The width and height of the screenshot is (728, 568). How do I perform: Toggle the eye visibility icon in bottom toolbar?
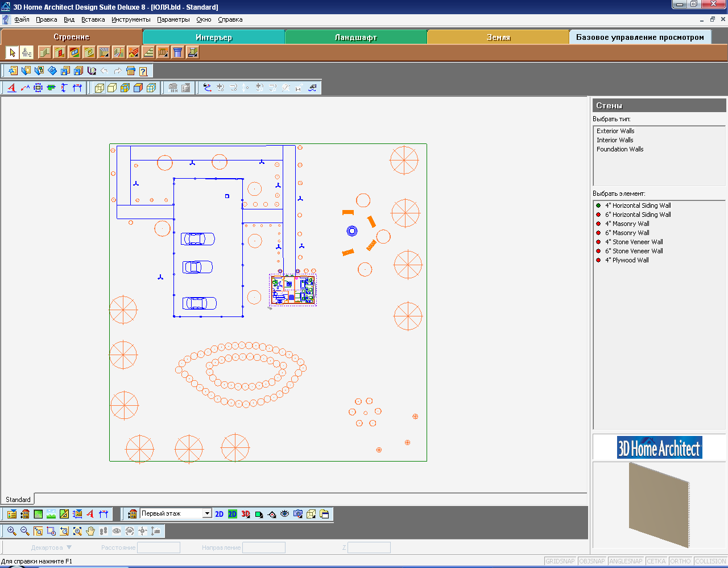(x=285, y=514)
